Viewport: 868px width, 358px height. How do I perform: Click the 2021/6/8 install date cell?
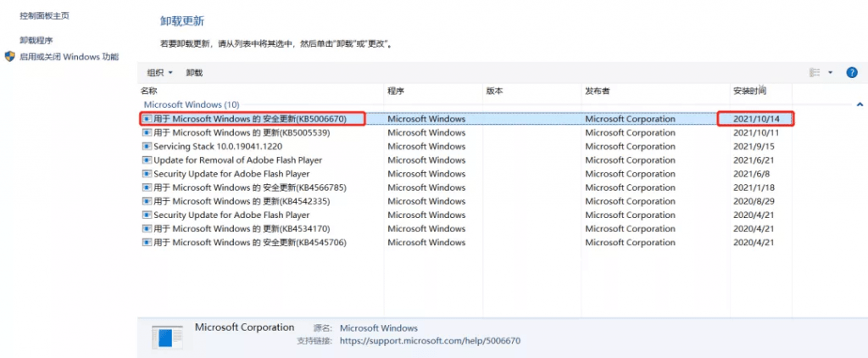coord(751,173)
